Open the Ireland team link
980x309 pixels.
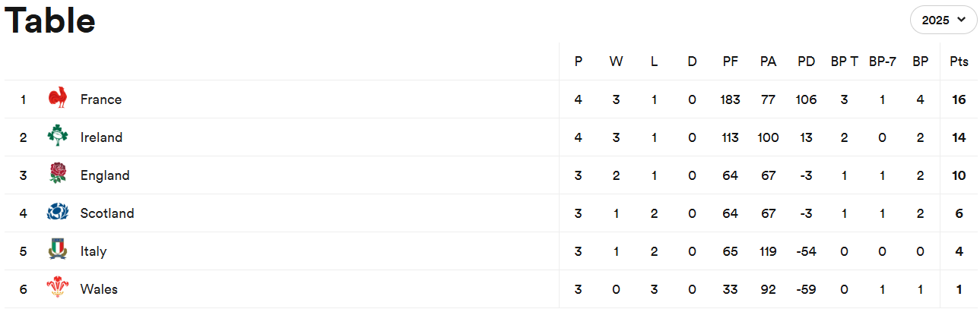point(101,137)
